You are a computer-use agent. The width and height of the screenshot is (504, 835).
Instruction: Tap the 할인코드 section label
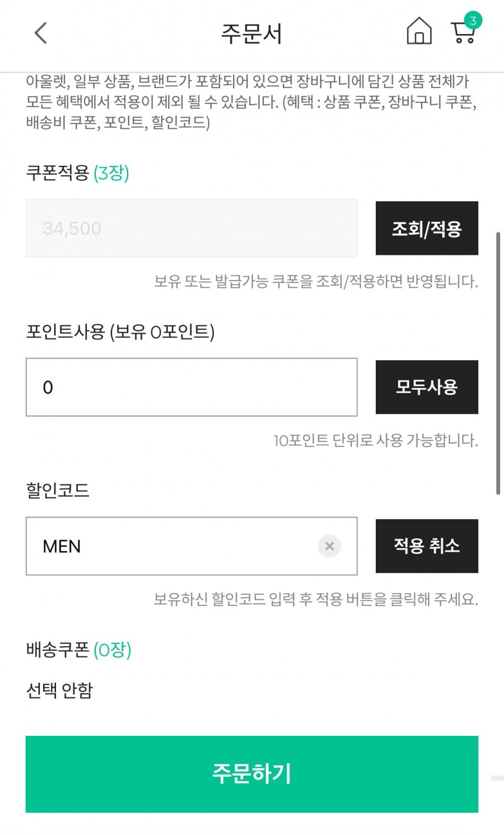point(58,491)
